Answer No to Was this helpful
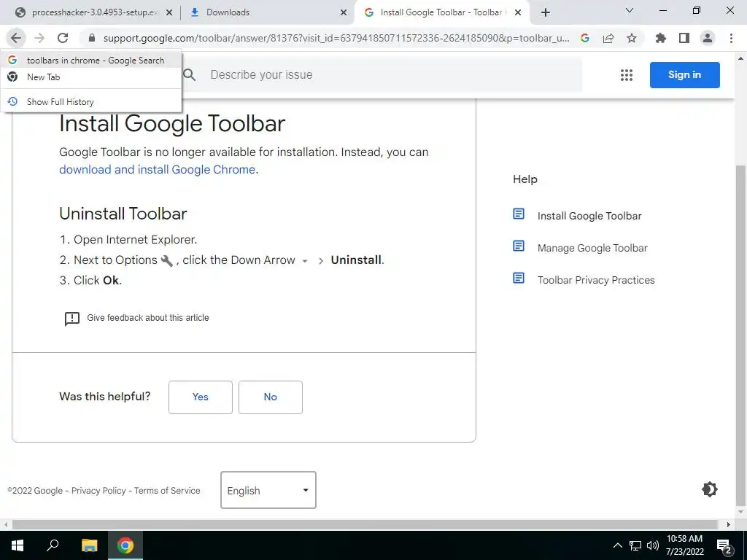747x560 pixels. [271, 397]
